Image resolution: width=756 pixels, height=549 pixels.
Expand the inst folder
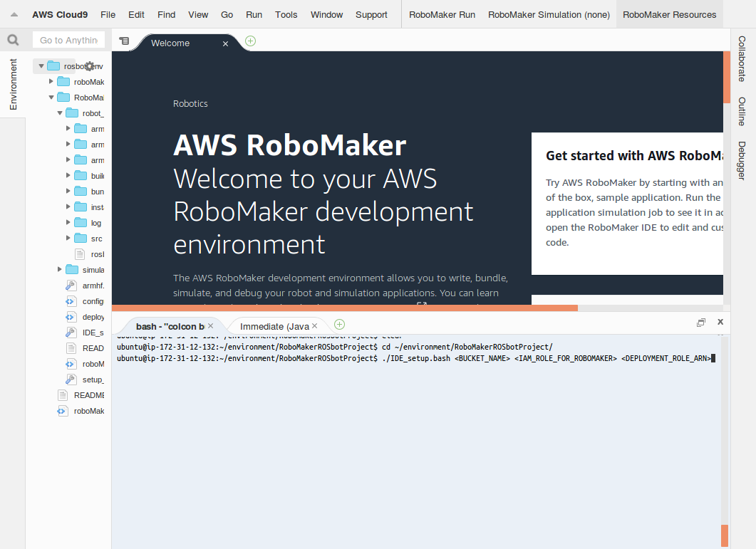pos(68,206)
